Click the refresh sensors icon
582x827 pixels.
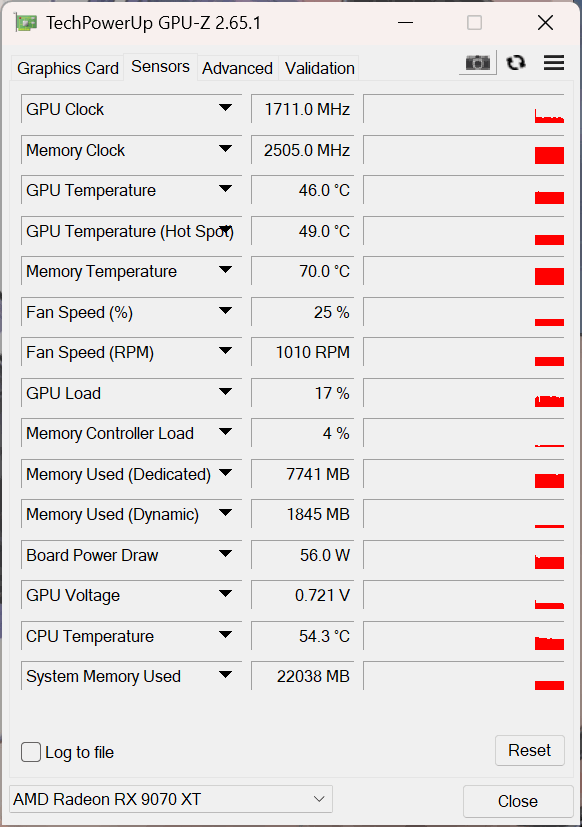pyautogui.click(x=516, y=63)
